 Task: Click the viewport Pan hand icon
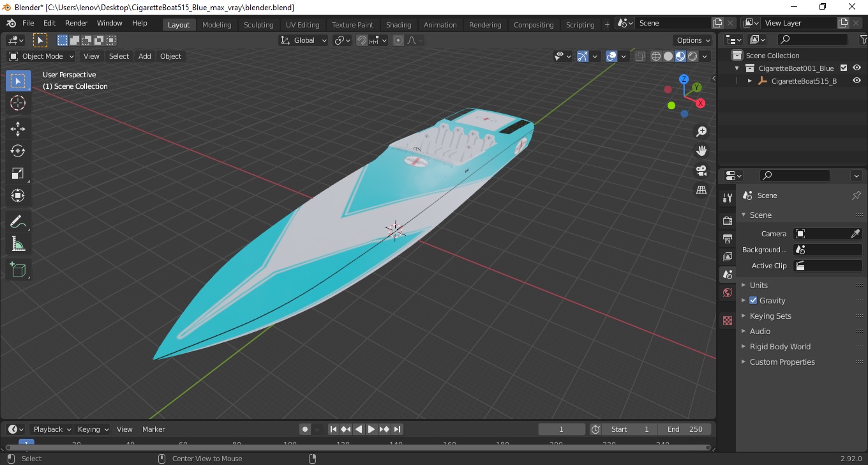(701, 151)
